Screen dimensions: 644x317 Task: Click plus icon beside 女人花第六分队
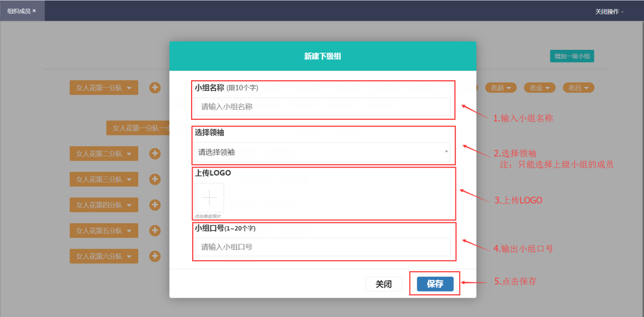[155, 257]
